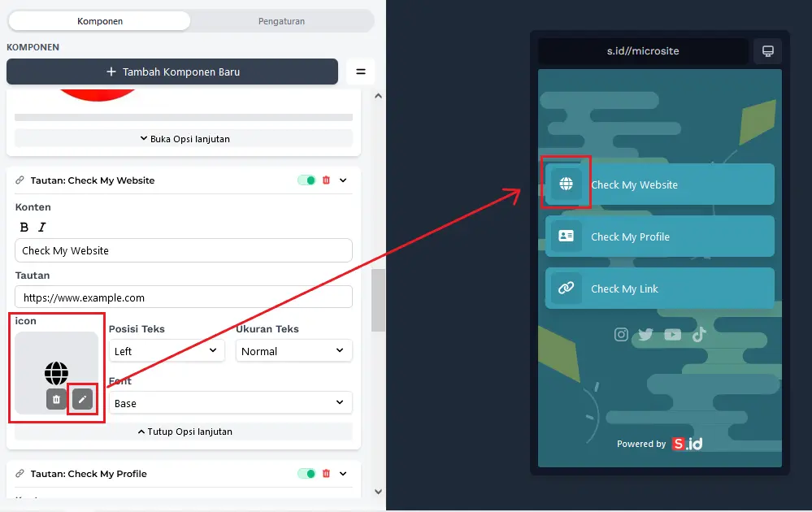Open the Posisi Teks dropdown
This screenshot has height=512, width=812.
point(167,351)
